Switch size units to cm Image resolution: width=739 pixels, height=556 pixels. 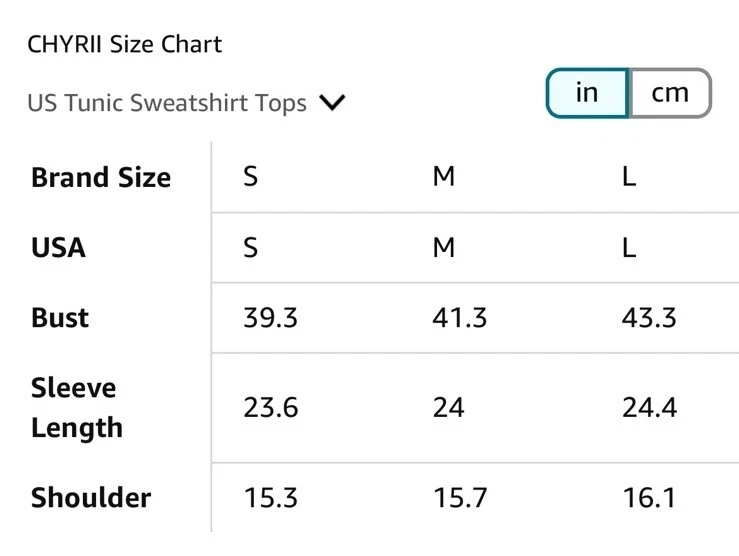pyautogui.click(x=670, y=94)
